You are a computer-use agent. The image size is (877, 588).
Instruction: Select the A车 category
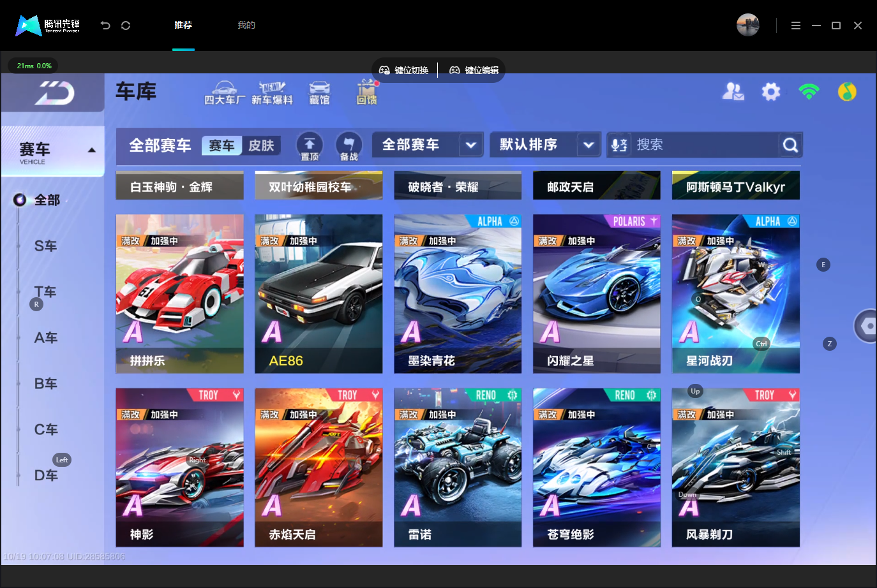[x=45, y=338]
